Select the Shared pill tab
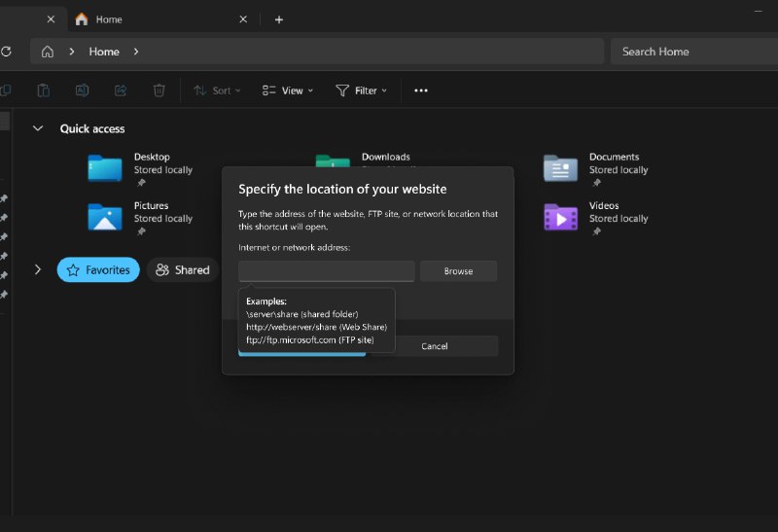The height and width of the screenshot is (532, 778). 183,269
